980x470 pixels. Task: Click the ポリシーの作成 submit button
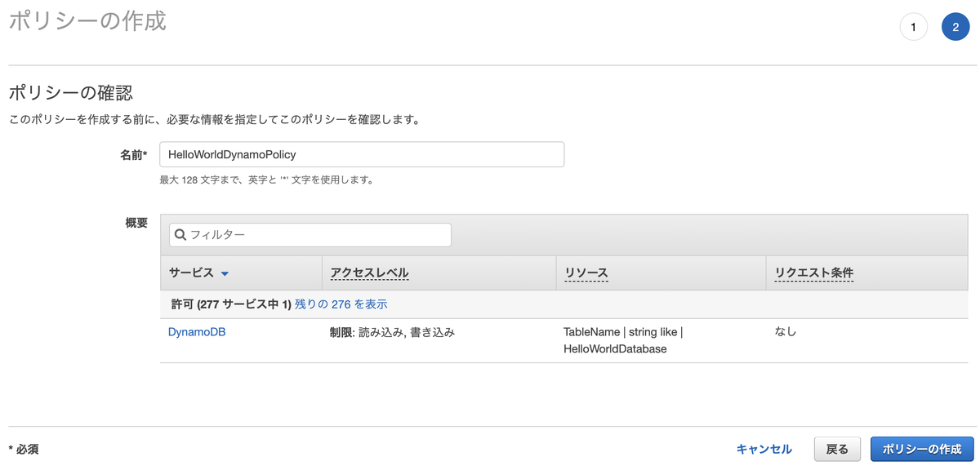(922, 448)
